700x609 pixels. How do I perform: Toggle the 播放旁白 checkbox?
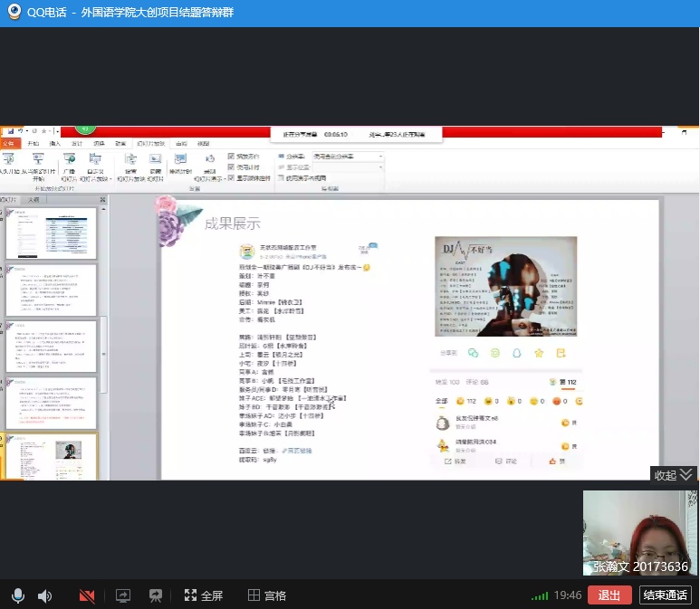[x=232, y=157]
